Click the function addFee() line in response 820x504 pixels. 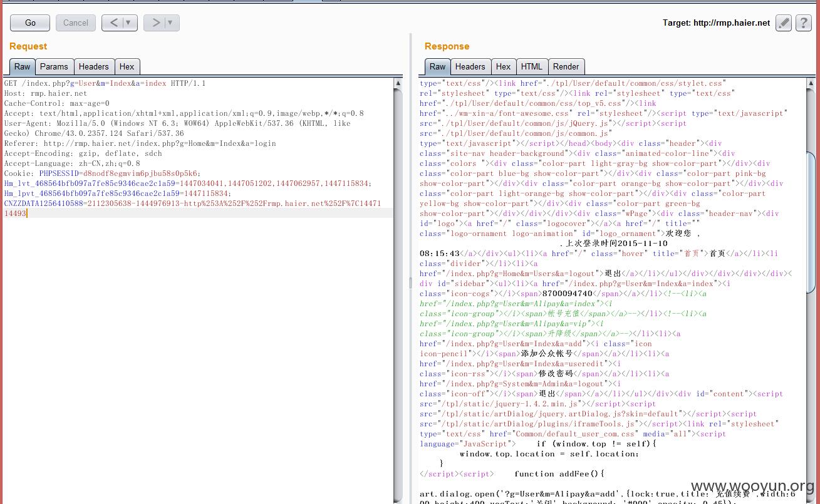coord(559,474)
